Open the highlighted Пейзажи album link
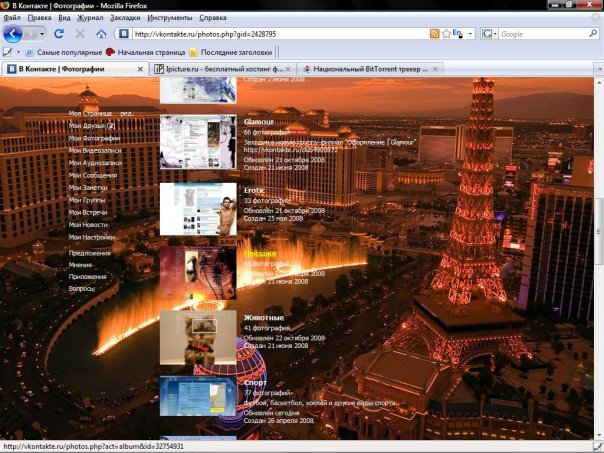 [x=260, y=253]
